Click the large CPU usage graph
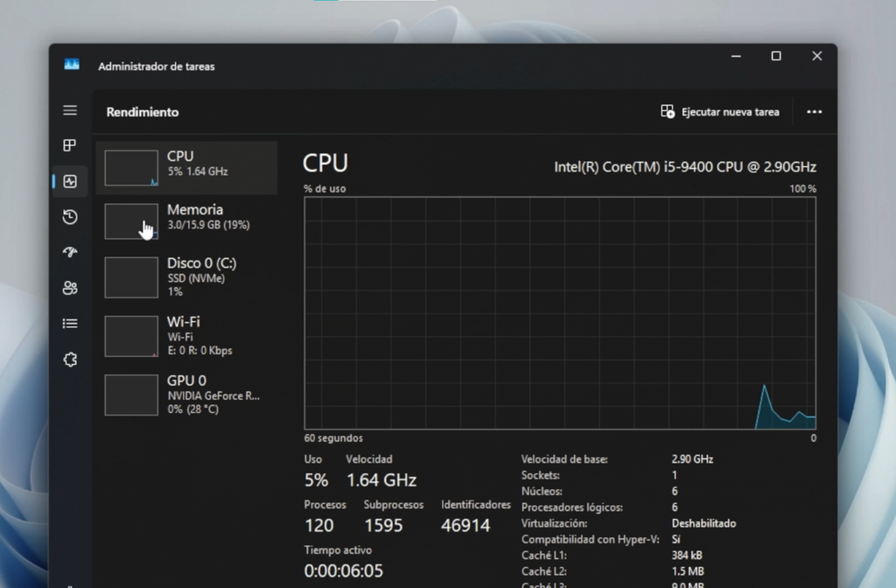This screenshot has width=896, height=588. 560,313
